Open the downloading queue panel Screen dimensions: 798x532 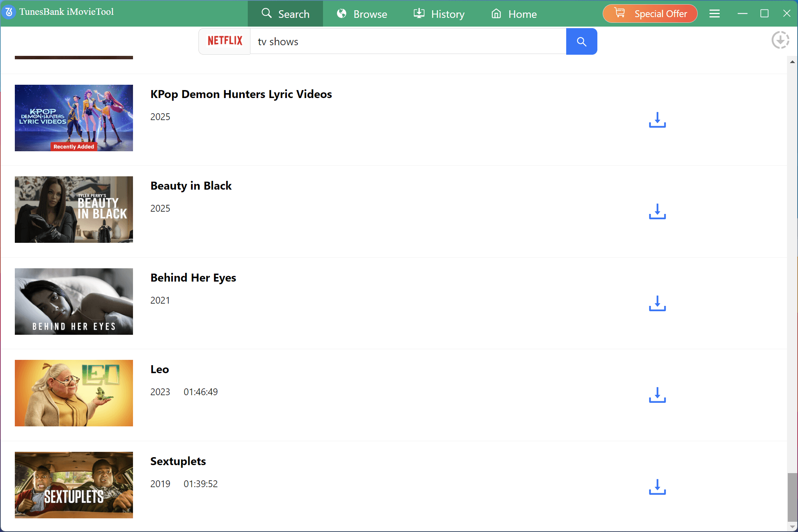[x=781, y=40]
